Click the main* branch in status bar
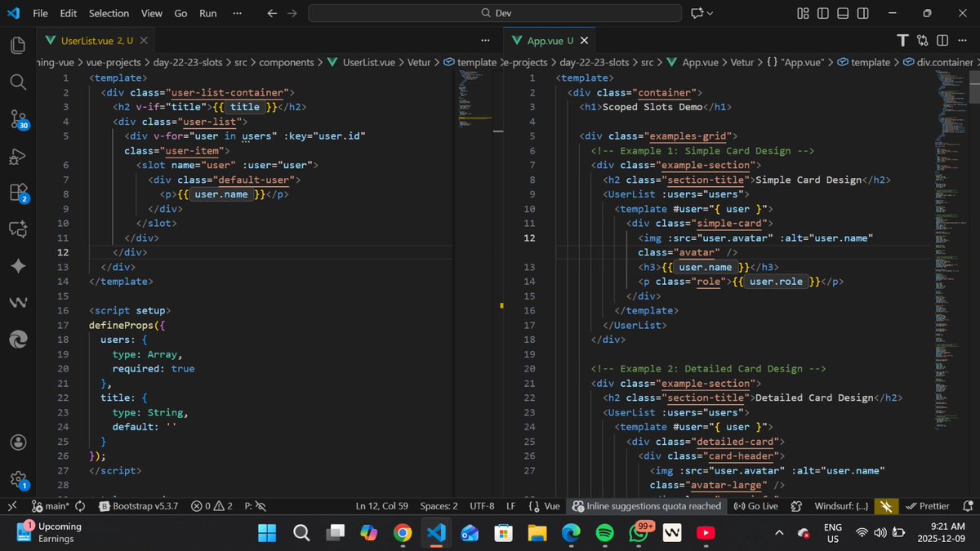This screenshot has height=551, width=980. (x=50, y=506)
